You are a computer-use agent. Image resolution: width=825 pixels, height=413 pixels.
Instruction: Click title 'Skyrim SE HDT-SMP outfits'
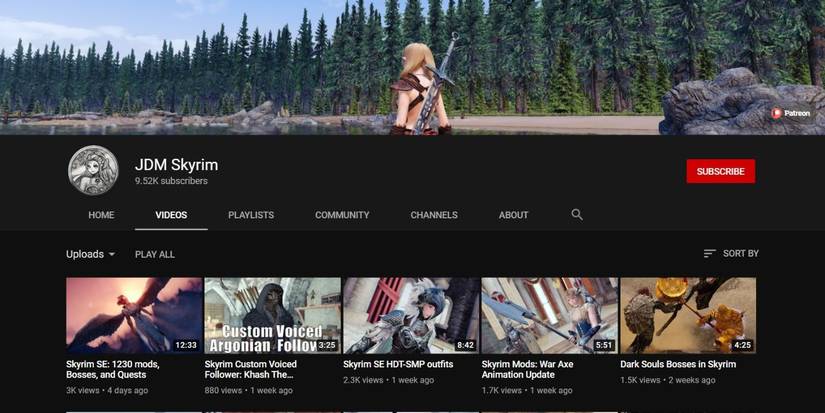(398, 364)
